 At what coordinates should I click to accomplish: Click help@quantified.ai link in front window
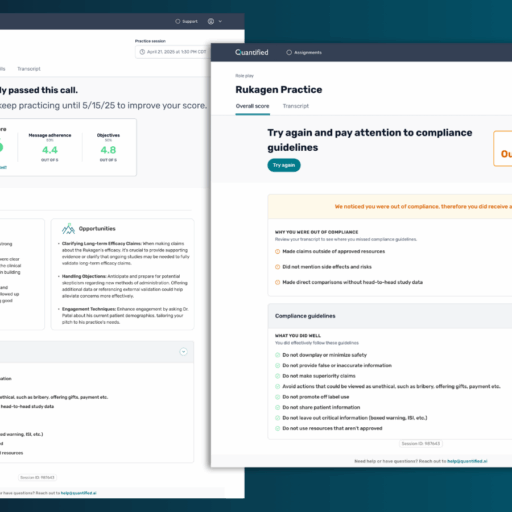pos(467,461)
